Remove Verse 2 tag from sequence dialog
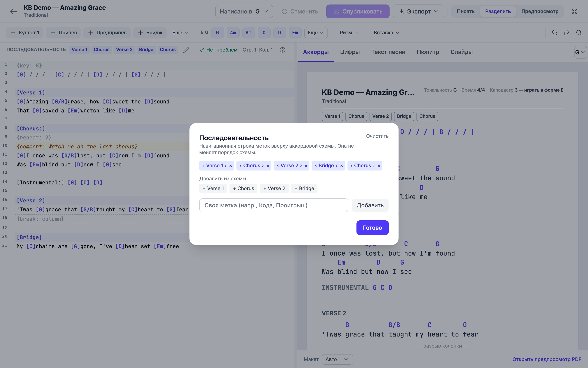 tap(306, 166)
